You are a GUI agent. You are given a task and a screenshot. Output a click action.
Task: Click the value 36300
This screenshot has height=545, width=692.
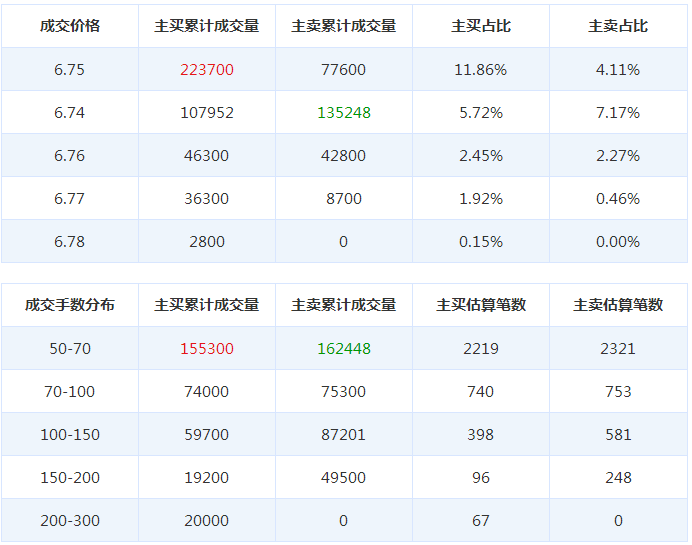(x=207, y=199)
